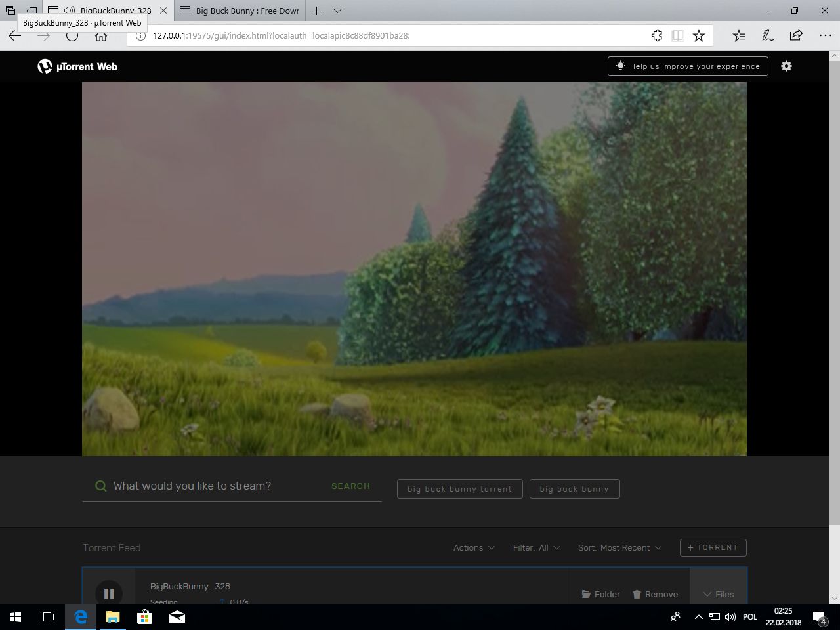Open Microsoft Store from the taskbar
This screenshot has width=840, height=630.
(x=145, y=617)
